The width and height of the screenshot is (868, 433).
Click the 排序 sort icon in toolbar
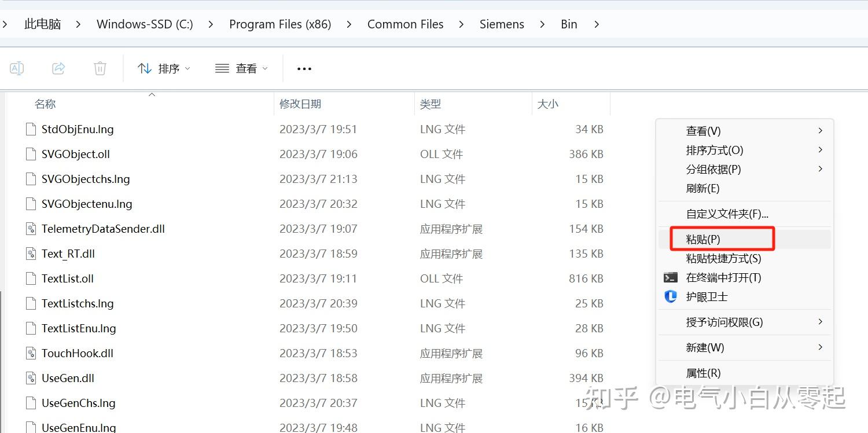pos(144,68)
